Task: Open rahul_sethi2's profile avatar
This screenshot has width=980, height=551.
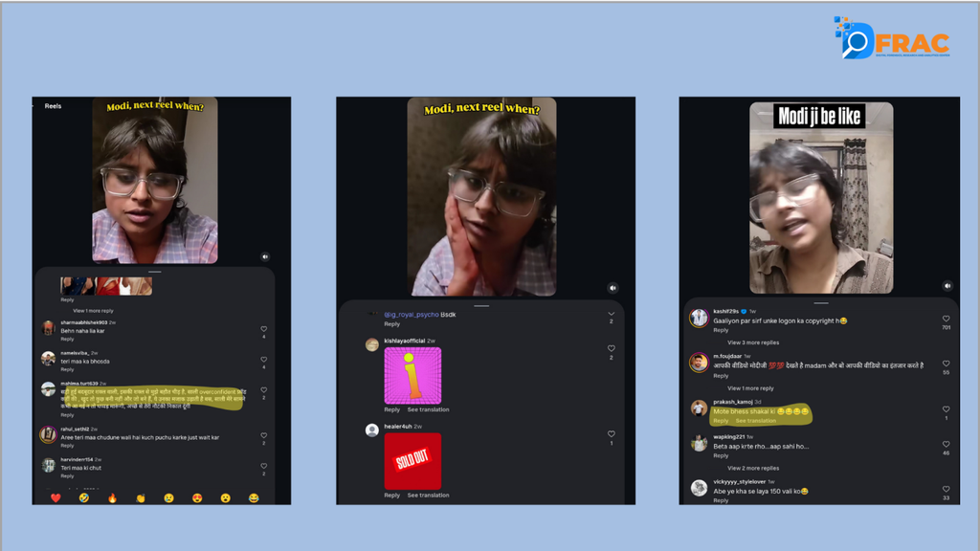Action: [x=48, y=434]
